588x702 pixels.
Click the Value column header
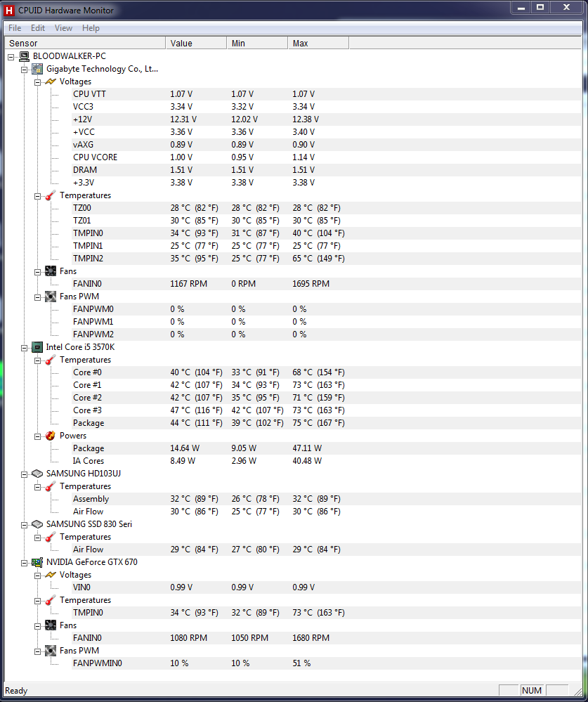tap(196, 43)
